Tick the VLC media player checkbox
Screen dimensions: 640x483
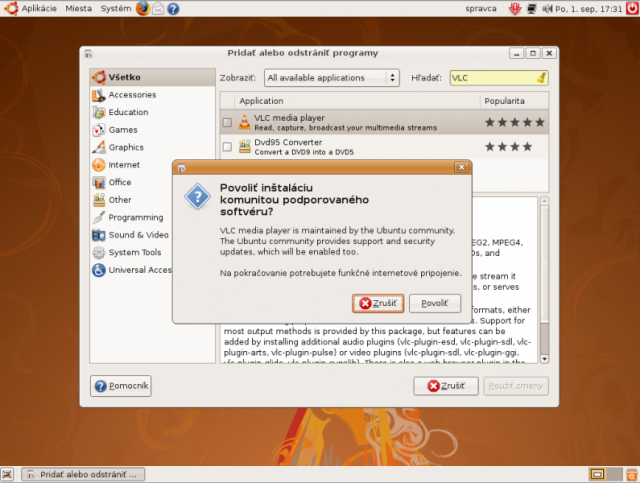coord(227,122)
